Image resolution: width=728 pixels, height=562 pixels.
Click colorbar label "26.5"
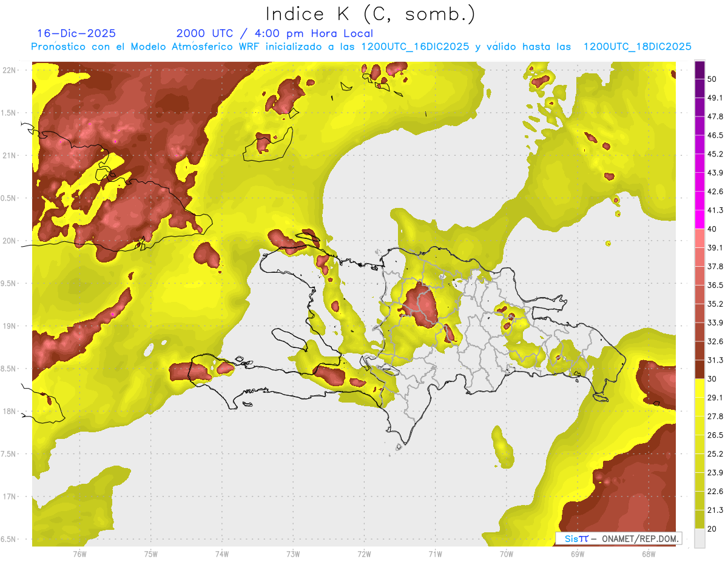pos(715,435)
